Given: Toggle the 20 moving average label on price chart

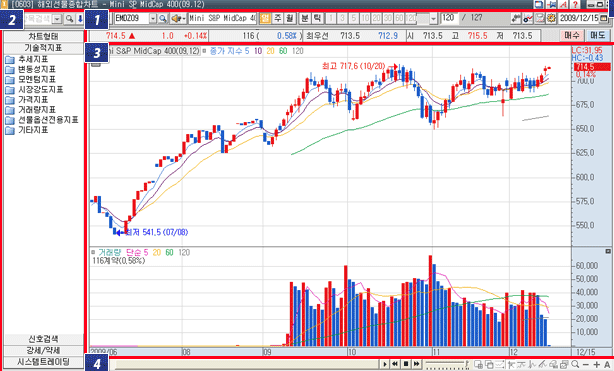Looking at the screenshot, I should coord(270,51).
